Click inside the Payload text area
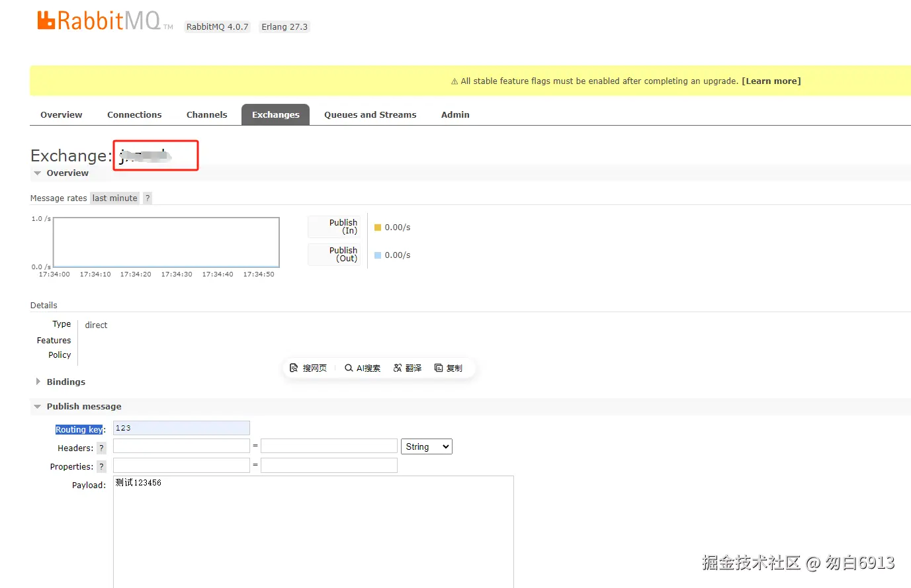 (314, 532)
